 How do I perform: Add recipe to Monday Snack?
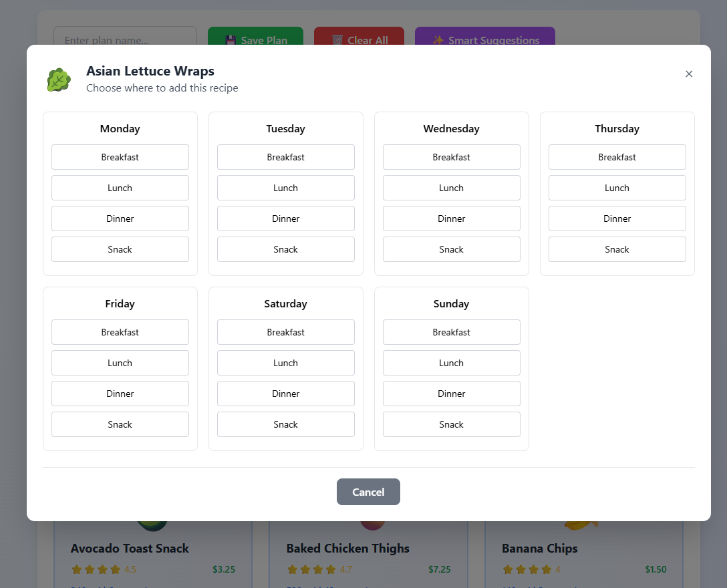[x=120, y=249]
